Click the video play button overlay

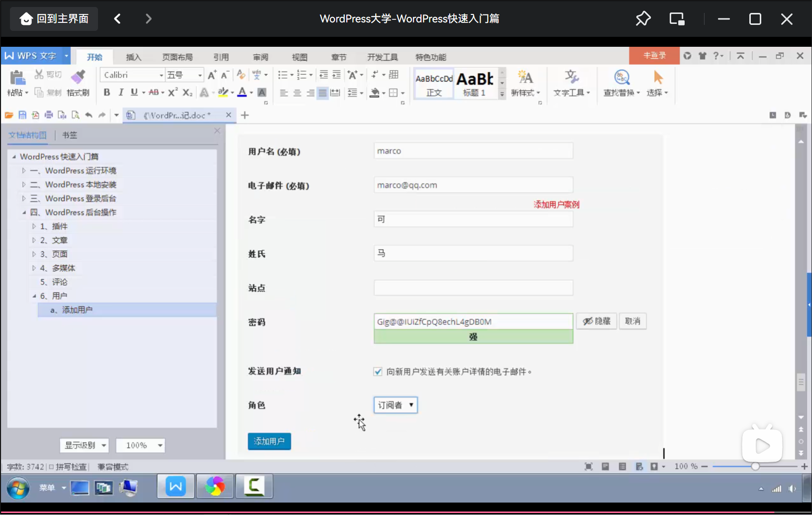[x=762, y=445]
